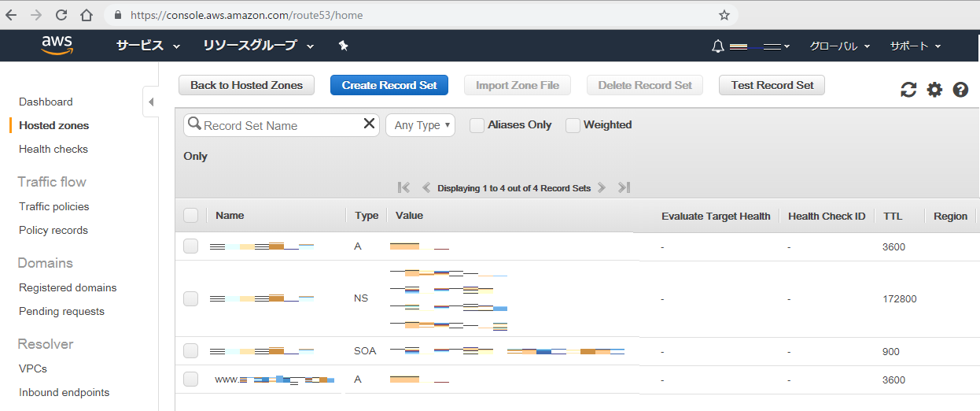The width and height of the screenshot is (980, 411).
Task: Select Registered domains in sidebar
Action: pyautogui.click(x=68, y=287)
